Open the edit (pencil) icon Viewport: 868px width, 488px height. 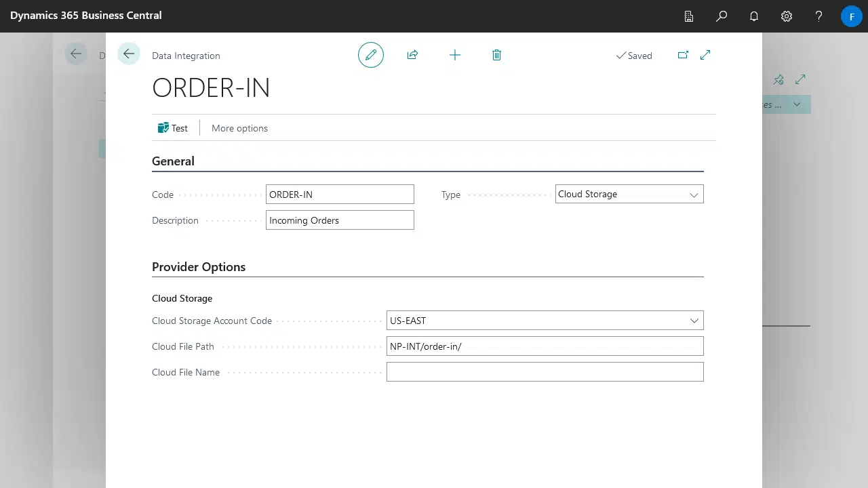(x=370, y=54)
